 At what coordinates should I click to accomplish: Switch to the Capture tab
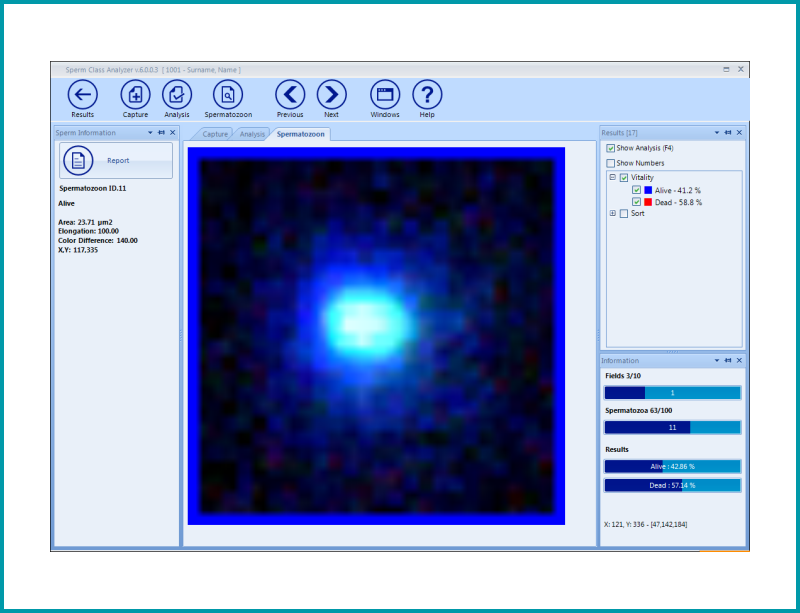[214, 134]
